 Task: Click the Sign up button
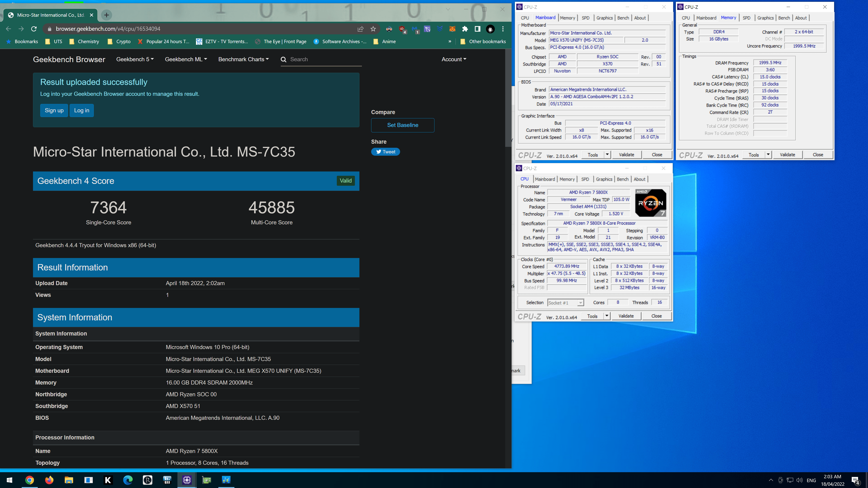pyautogui.click(x=54, y=110)
